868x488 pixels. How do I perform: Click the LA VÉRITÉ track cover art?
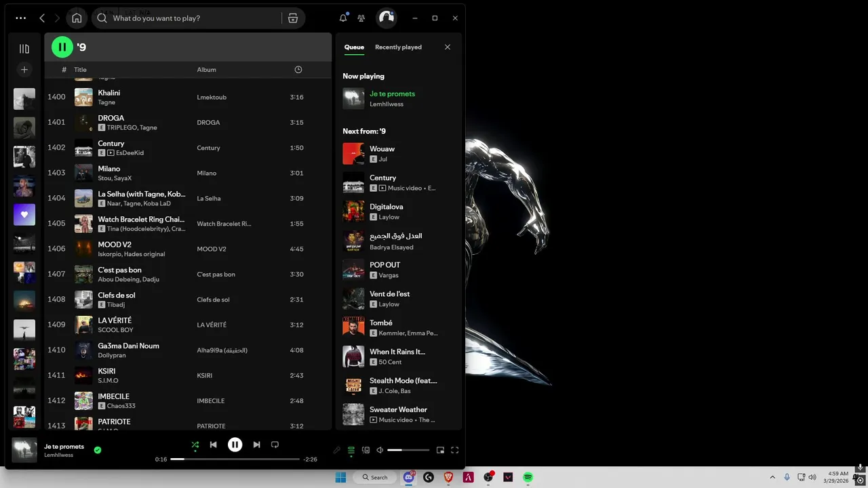pos(83,325)
